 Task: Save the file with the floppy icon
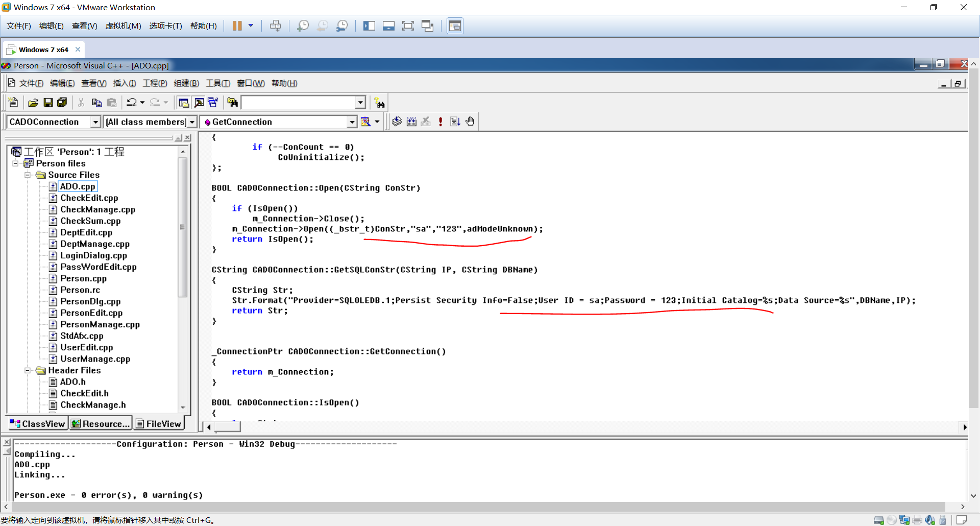48,103
